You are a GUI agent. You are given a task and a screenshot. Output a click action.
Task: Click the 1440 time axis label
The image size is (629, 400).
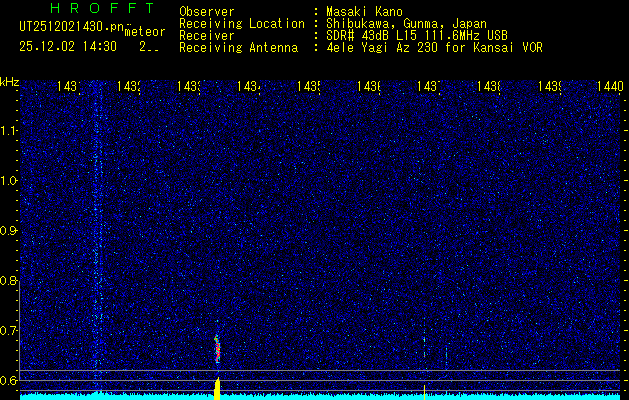(610, 86)
